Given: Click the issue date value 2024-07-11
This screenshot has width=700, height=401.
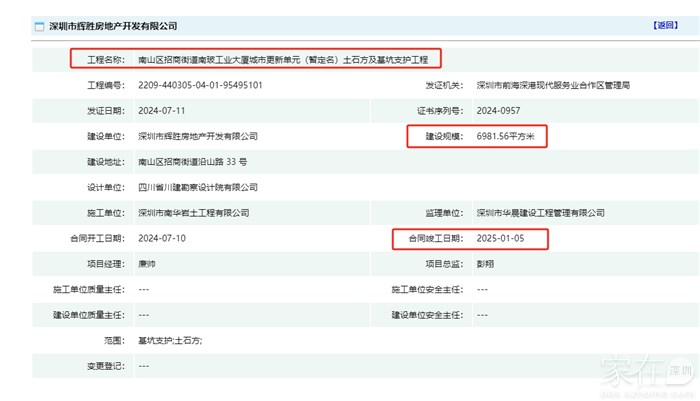Looking at the screenshot, I should coord(160,111).
